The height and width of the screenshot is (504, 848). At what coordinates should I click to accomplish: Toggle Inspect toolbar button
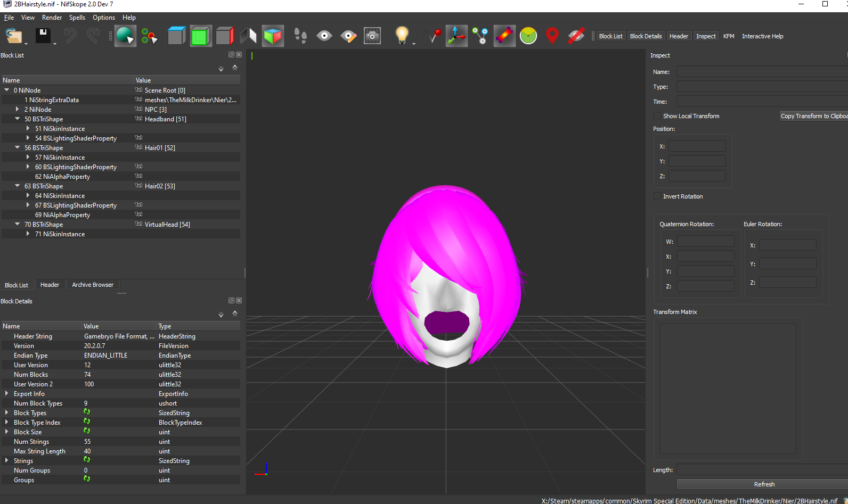point(706,36)
